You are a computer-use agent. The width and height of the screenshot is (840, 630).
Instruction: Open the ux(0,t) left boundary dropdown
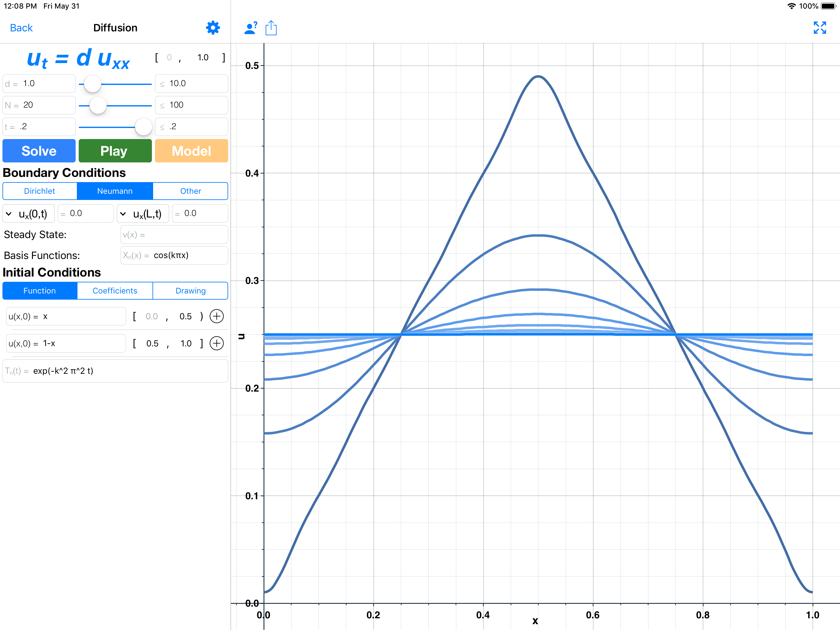point(29,213)
